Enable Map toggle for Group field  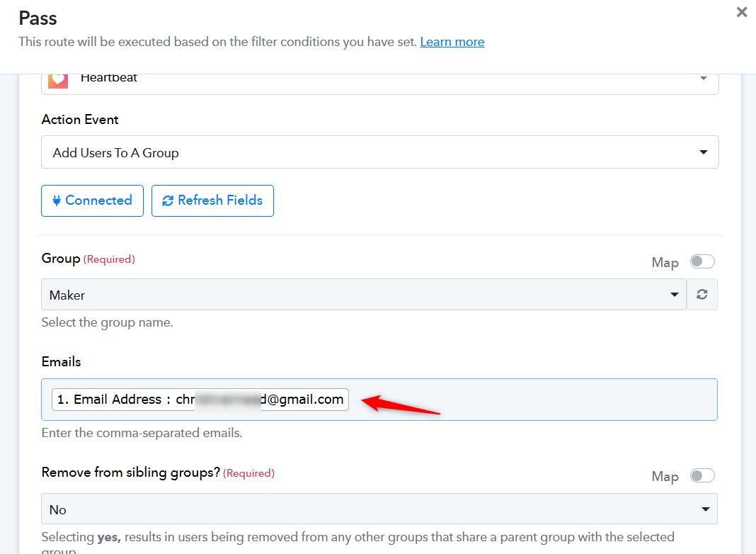tap(702, 261)
